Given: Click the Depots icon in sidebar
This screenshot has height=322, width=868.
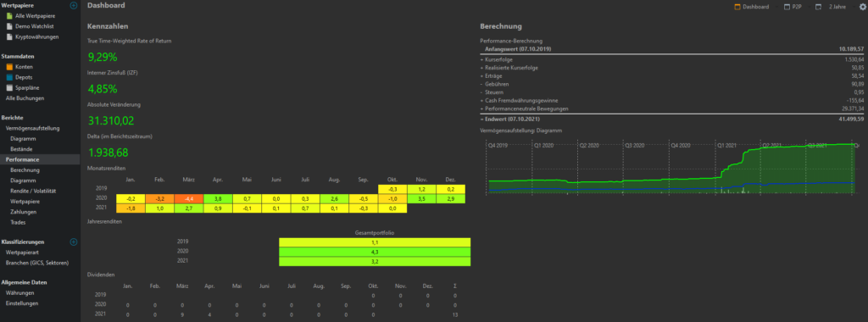Looking at the screenshot, I should 9,77.
